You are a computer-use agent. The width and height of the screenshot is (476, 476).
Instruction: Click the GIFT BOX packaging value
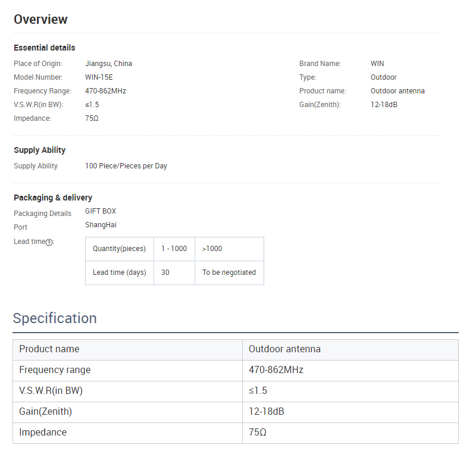pyautogui.click(x=101, y=211)
